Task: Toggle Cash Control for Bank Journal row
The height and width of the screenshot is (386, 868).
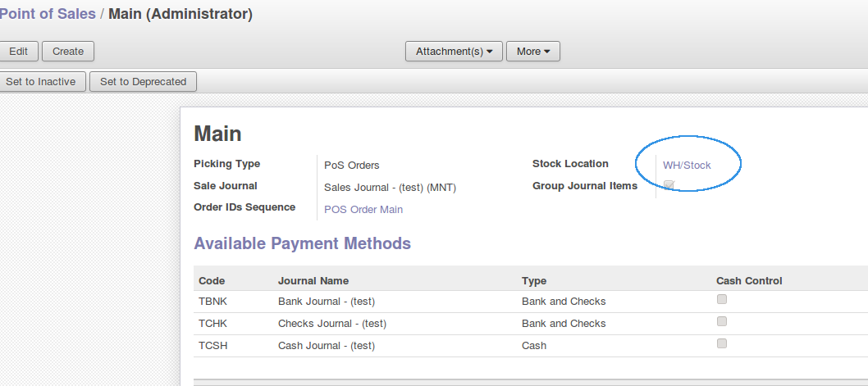Action: [722, 300]
